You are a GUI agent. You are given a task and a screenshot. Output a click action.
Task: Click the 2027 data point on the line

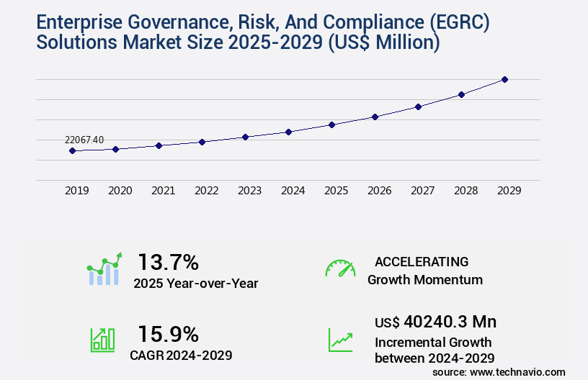(x=418, y=107)
